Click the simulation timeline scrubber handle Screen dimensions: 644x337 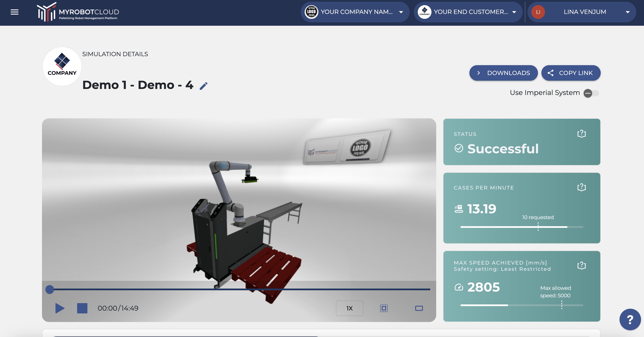click(50, 289)
